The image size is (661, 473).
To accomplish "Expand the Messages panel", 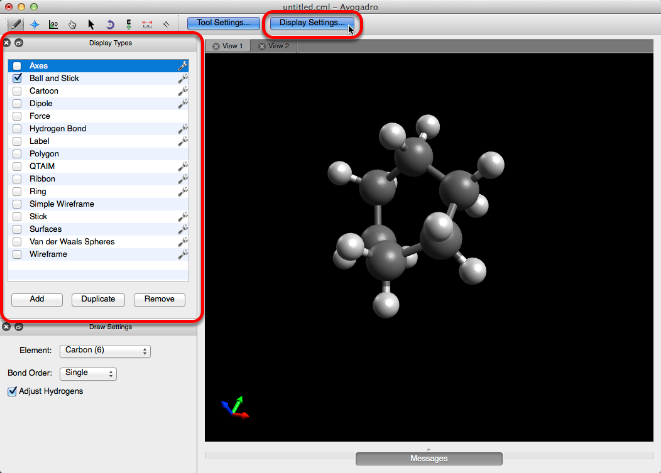I will [430, 458].
